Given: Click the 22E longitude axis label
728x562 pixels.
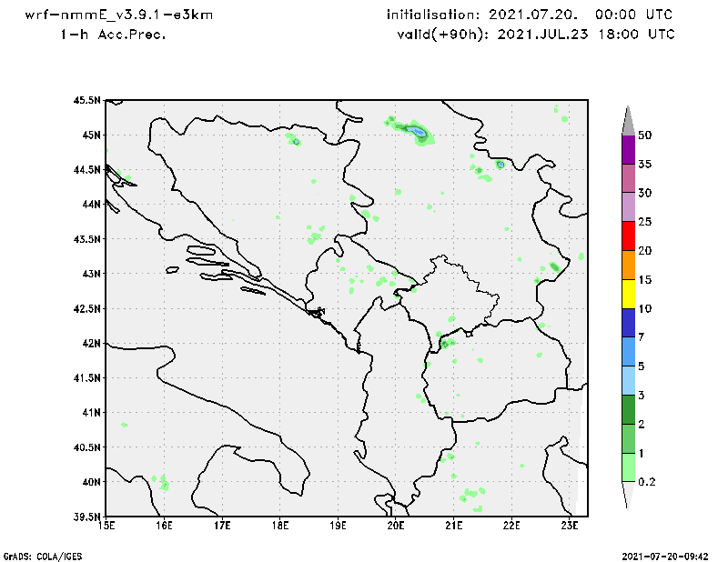Looking at the screenshot, I should tap(511, 526).
